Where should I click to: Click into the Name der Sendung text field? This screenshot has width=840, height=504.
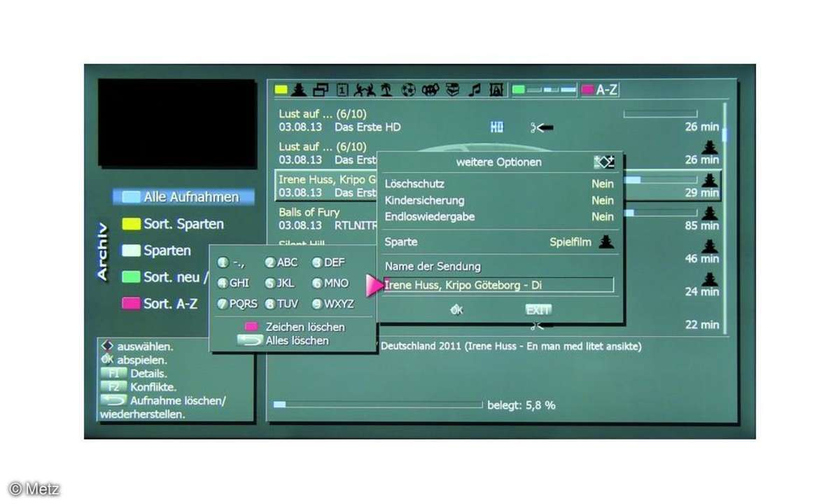(x=498, y=286)
